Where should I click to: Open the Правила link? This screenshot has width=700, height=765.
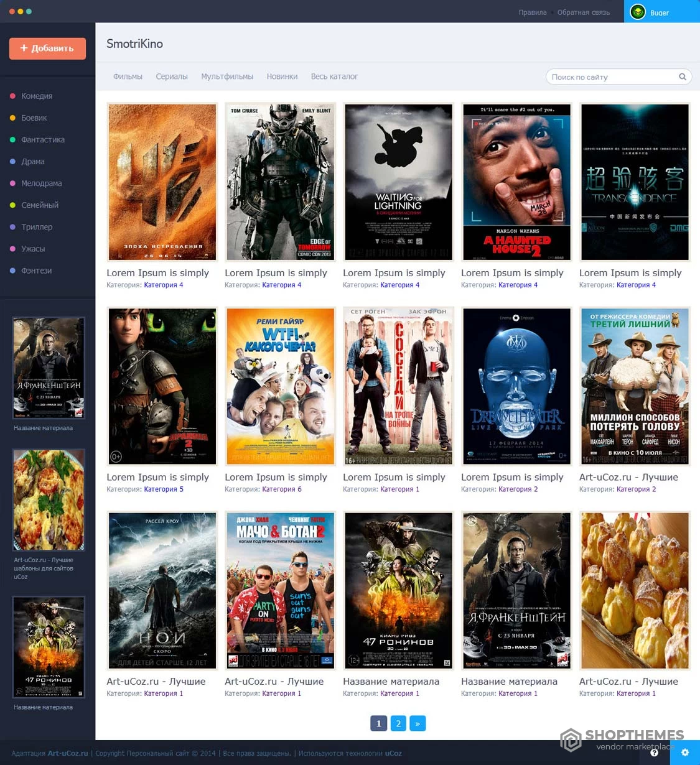point(533,12)
